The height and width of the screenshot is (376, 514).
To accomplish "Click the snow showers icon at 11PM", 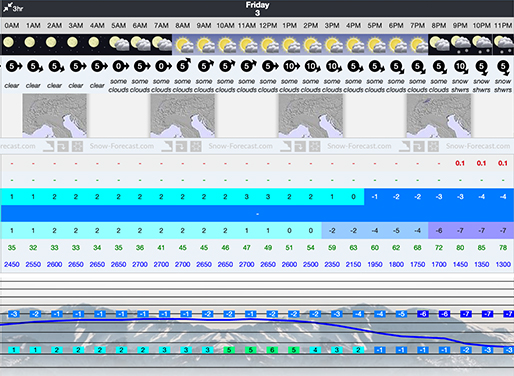I will pyautogui.click(x=503, y=45).
